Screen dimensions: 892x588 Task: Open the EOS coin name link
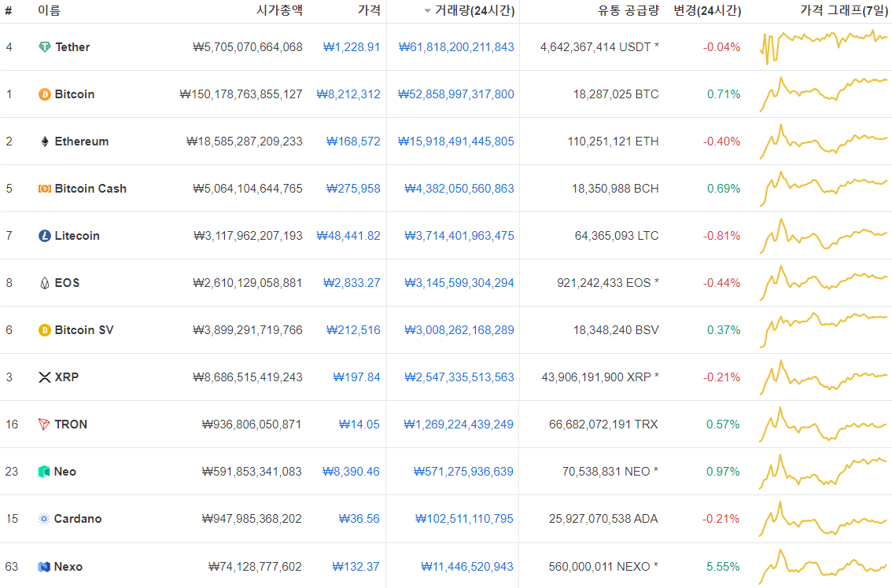coord(67,283)
